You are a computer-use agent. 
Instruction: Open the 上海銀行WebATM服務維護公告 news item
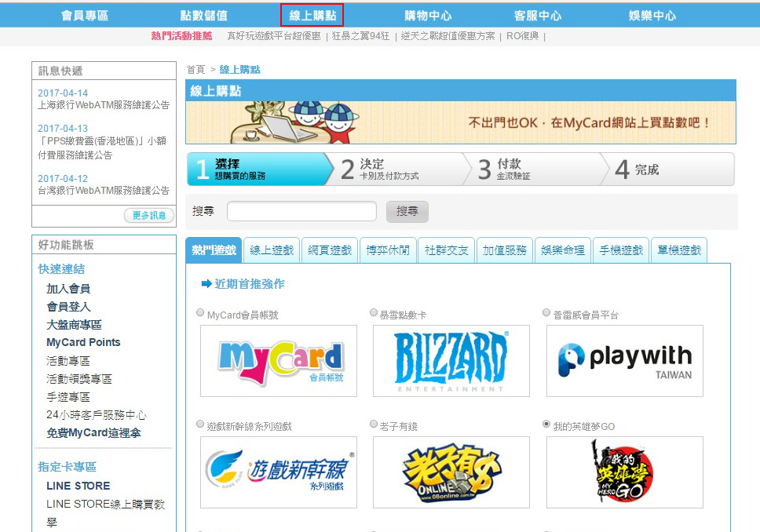tap(104, 104)
